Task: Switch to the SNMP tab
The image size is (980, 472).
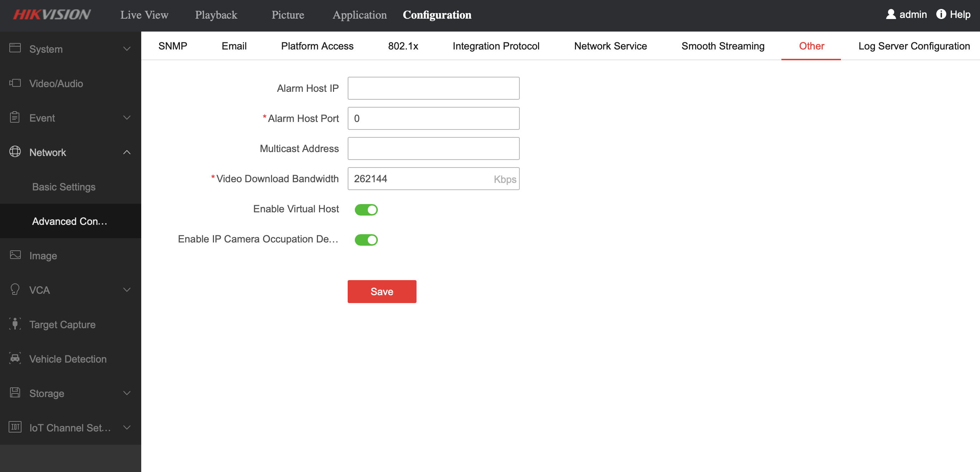Action: click(172, 46)
